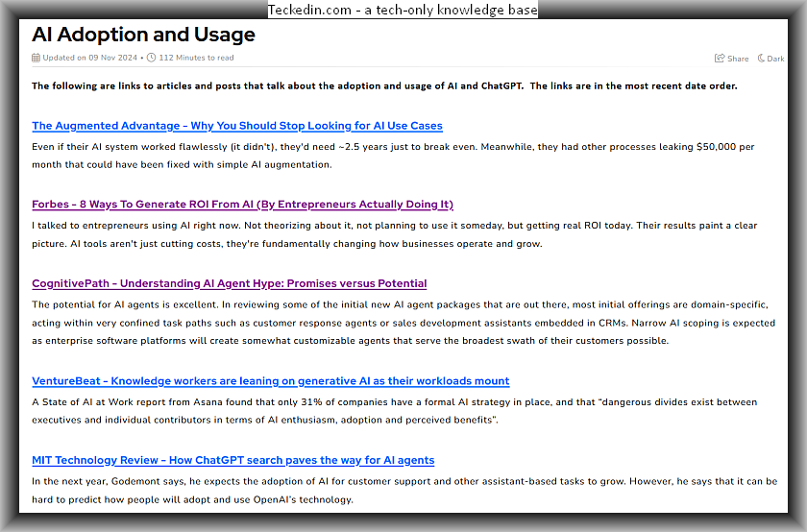Viewport: 807px width, 532px height.
Task: Click the intro sentence about links to articles
Action: click(384, 85)
